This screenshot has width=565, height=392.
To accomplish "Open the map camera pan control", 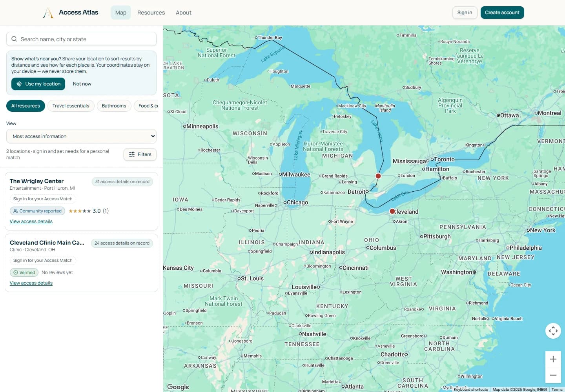I will tap(553, 331).
